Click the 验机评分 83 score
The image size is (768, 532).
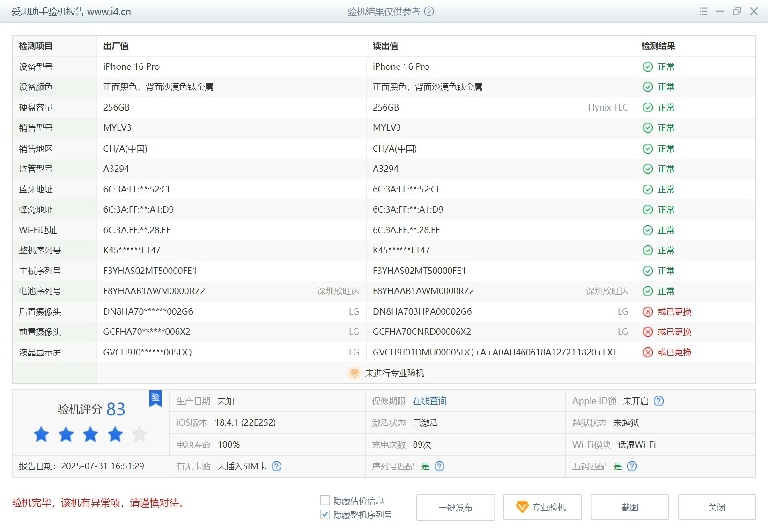(91, 409)
